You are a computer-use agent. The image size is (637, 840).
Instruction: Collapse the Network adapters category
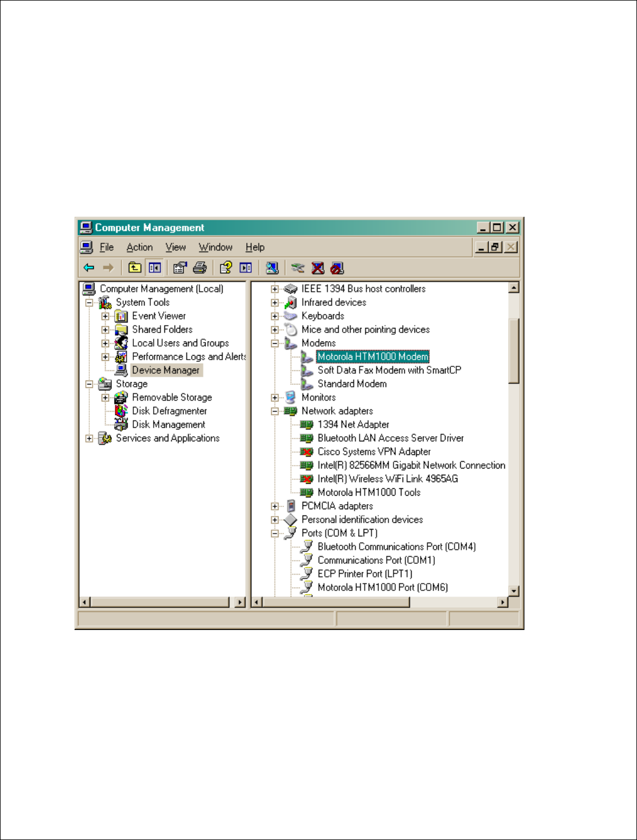(x=275, y=411)
